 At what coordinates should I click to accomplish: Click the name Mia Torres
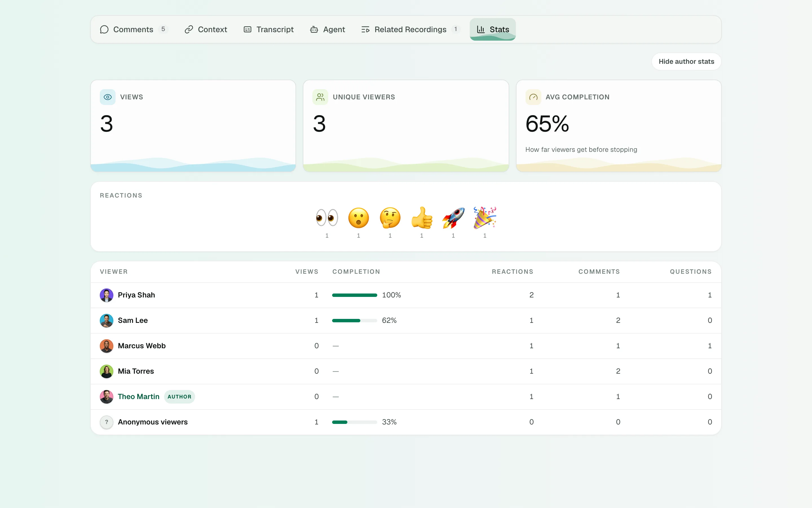pos(136,371)
